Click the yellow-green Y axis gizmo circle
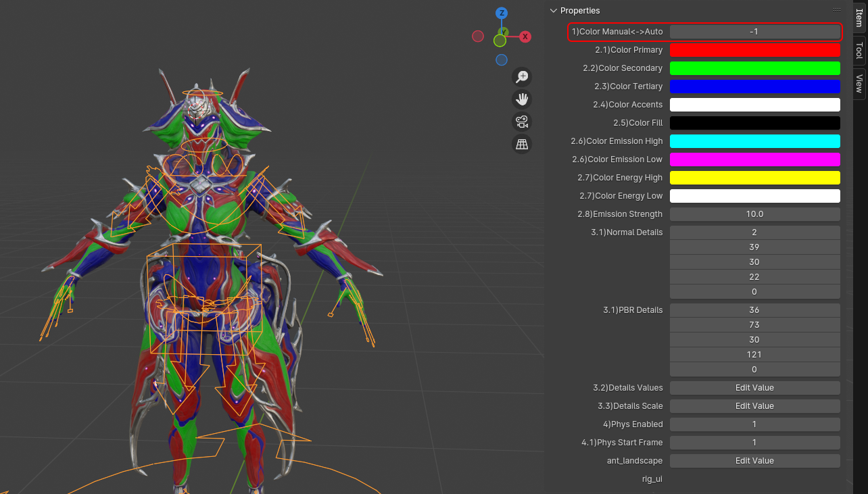Image resolution: width=868 pixels, height=494 pixels. point(500,41)
